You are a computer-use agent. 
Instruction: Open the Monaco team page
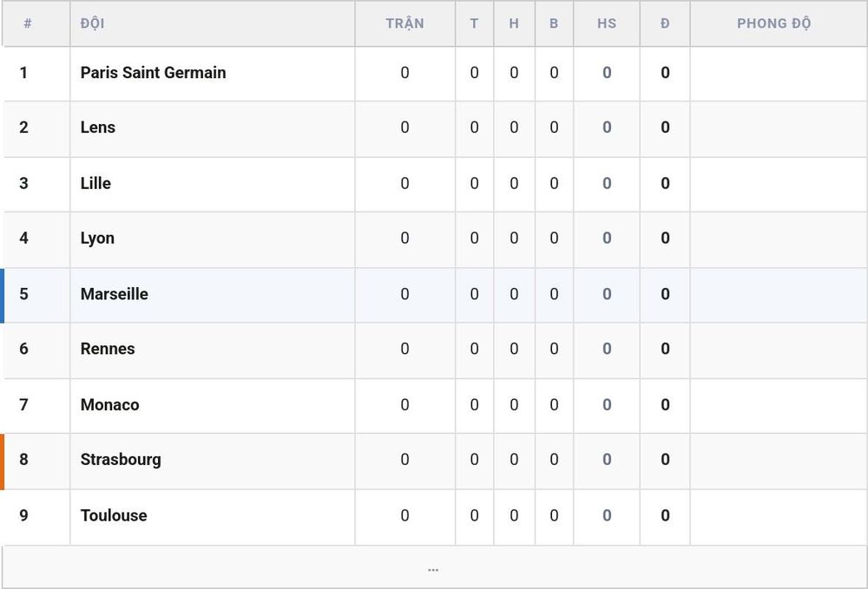109,404
